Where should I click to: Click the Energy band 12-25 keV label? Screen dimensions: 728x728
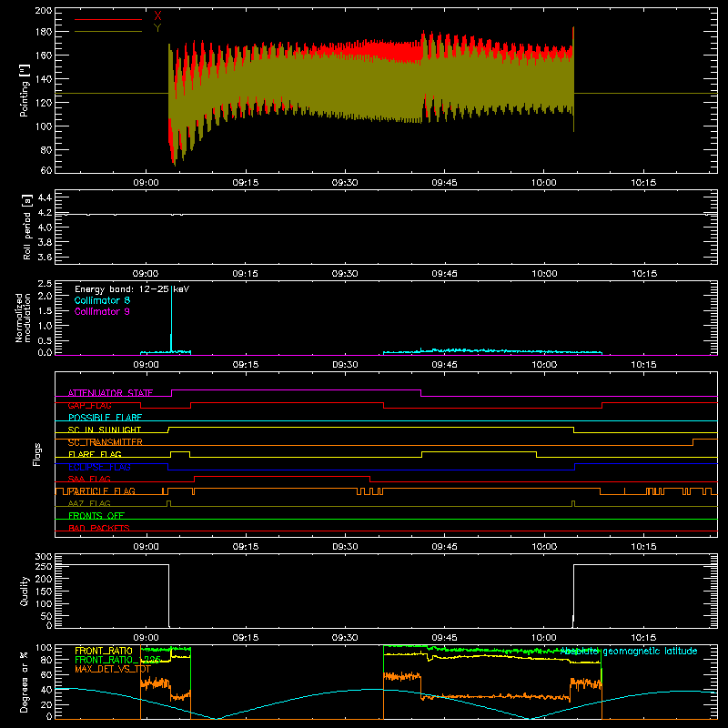click(132, 289)
